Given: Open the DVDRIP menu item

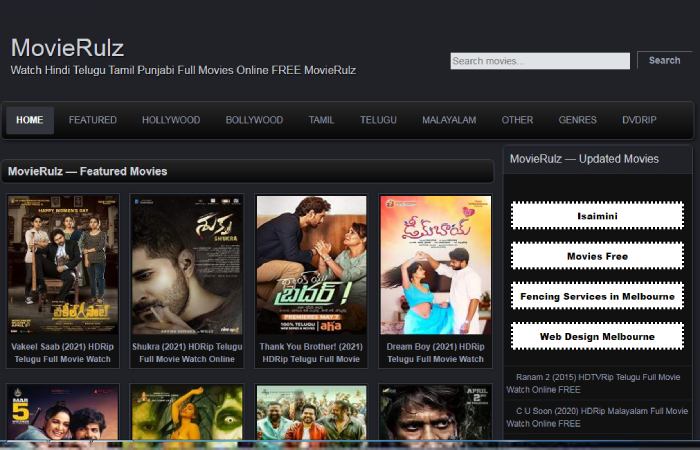Looking at the screenshot, I should pos(640,120).
